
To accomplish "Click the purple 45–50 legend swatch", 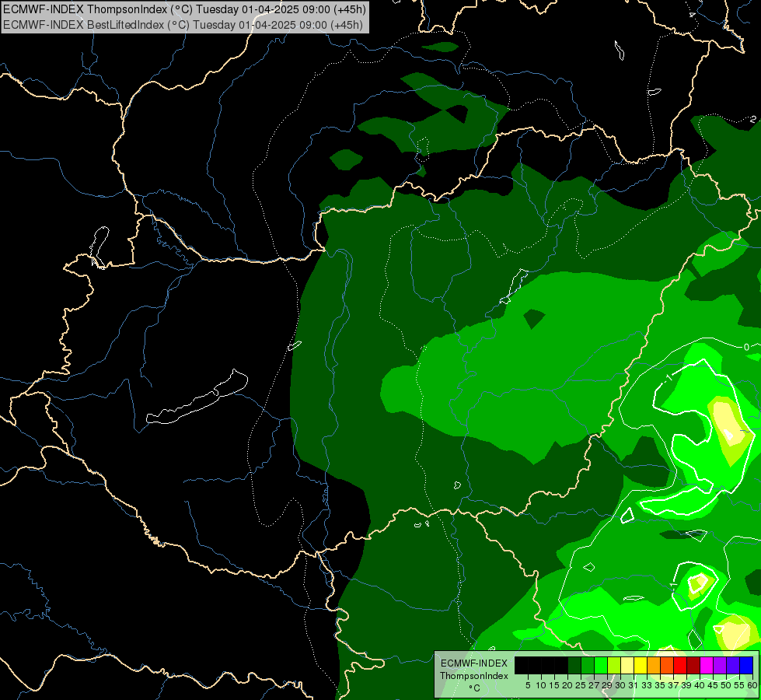I will point(720,665).
